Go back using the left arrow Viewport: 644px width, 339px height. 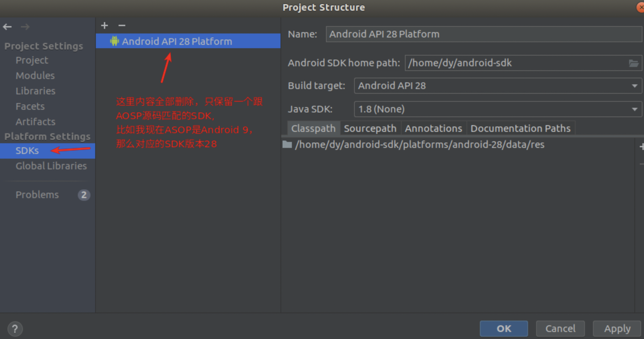tap(7, 27)
